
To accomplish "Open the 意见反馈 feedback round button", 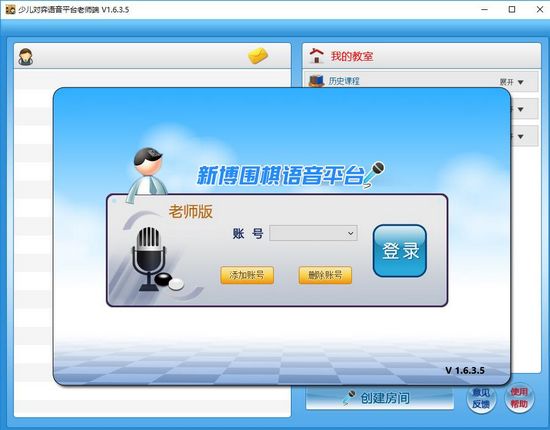I will [481, 398].
